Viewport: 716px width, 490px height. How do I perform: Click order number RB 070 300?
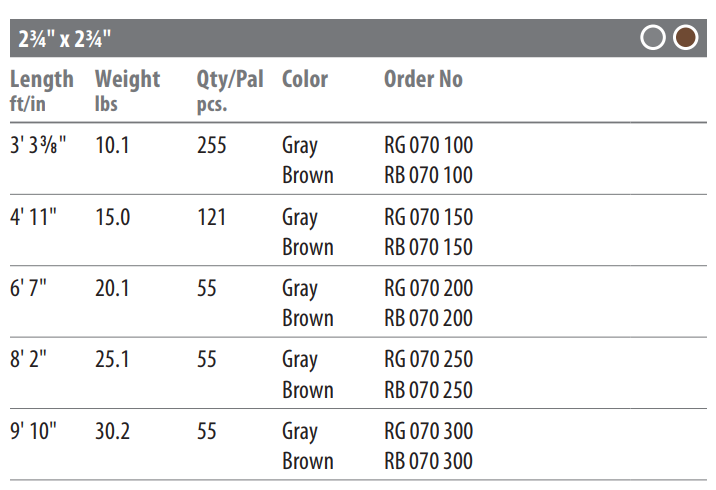pos(428,461)
